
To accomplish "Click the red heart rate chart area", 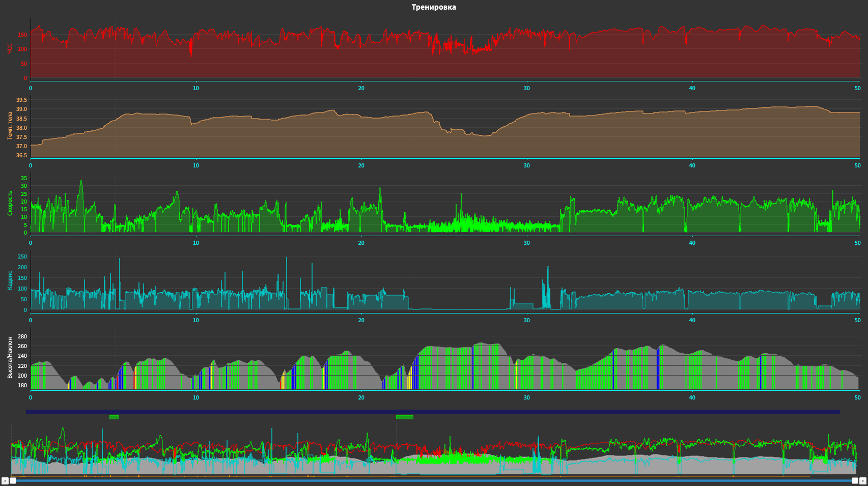I will pos(445,49).
